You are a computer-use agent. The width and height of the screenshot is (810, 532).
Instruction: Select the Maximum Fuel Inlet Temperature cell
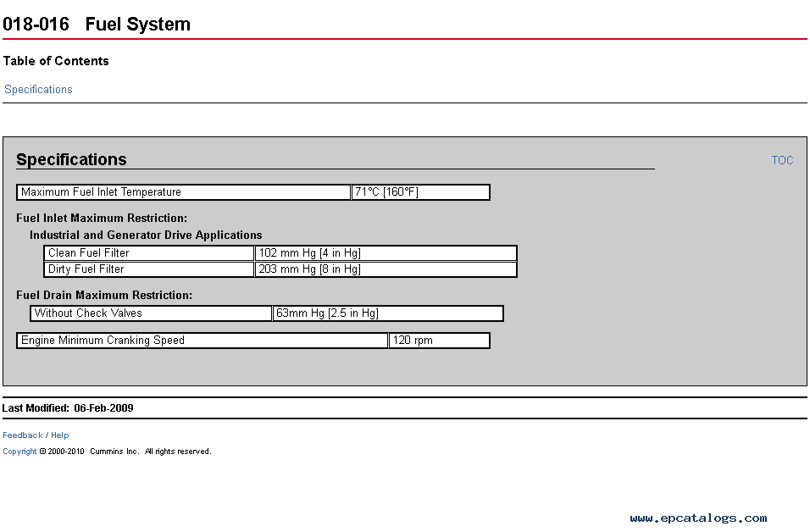183,192
